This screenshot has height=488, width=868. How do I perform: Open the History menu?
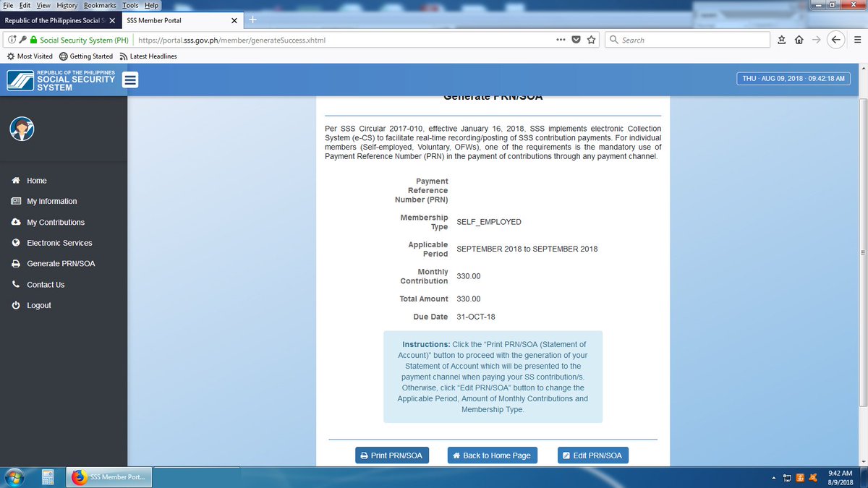click(x=67, y=5)
